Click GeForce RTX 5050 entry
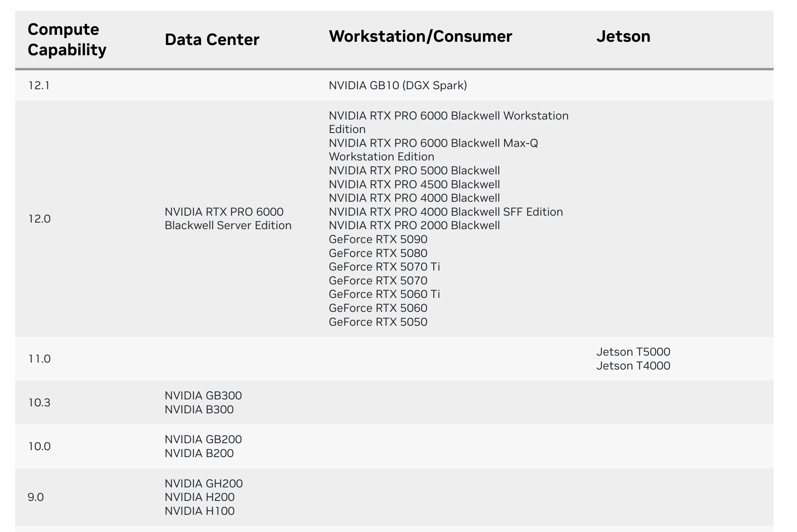The height and width of the screenshot is (532, 797). (x=378, y=322)
